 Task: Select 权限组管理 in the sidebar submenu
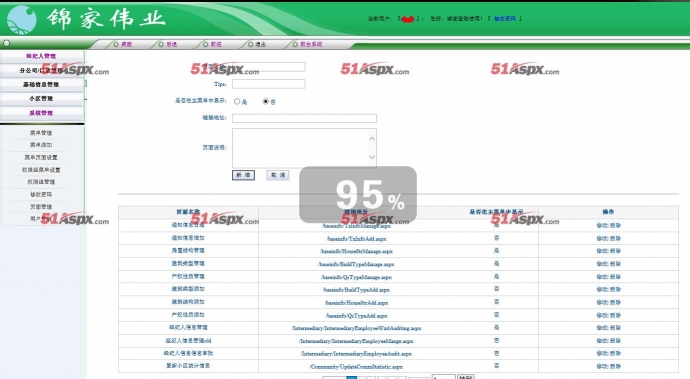pyautogui.click(x=41, y=182)
